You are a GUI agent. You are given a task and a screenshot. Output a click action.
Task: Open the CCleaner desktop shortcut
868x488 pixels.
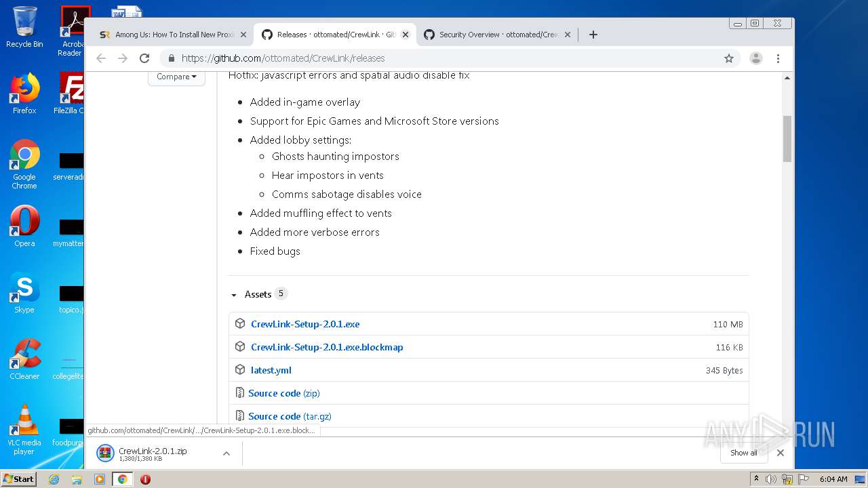click(x=24, y=359)
